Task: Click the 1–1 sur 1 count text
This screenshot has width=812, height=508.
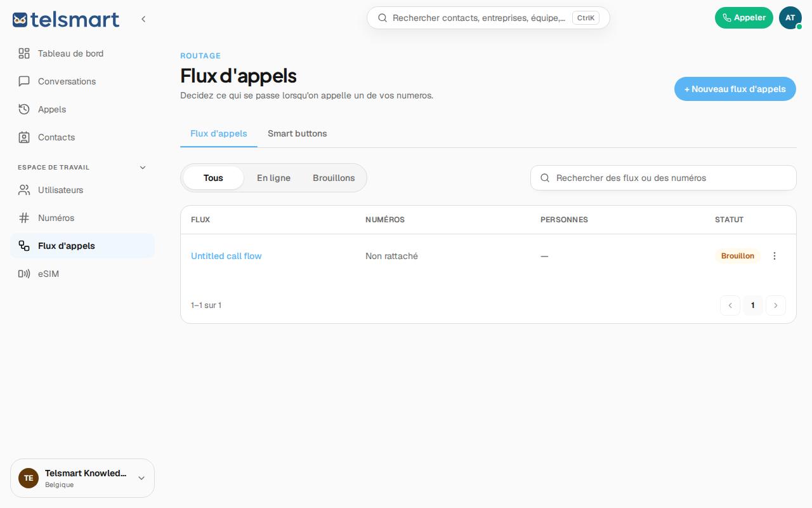Action: (x=206, y=305)
